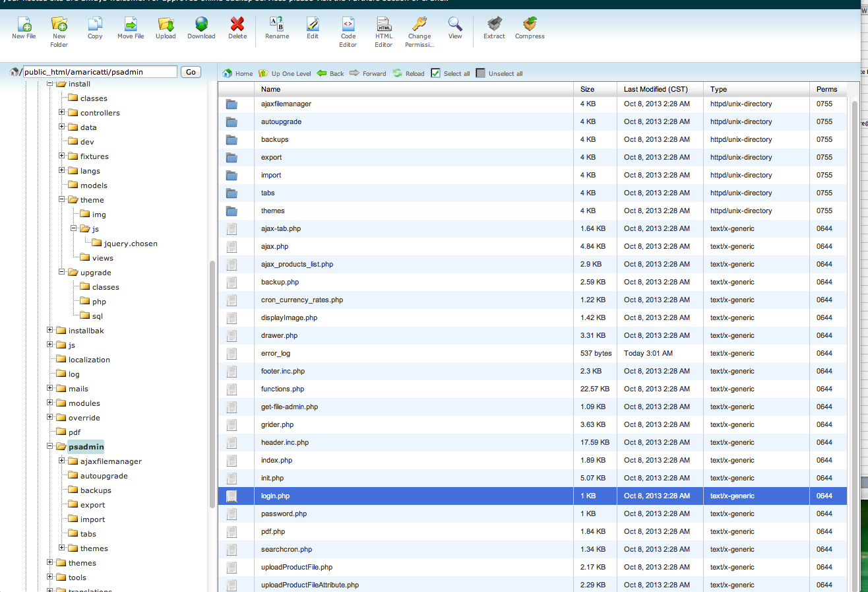Check the Select all box
Viewport: 868px width, 592px height.
pos(435,73)
